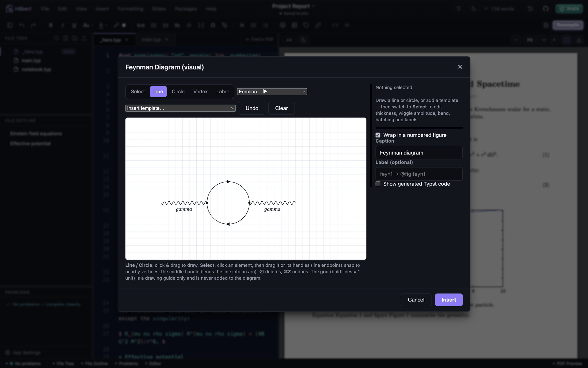Click the bottom arrowhead on the fermion loop
This screenshot has height=368, width=588.
[x=228, y=224]
